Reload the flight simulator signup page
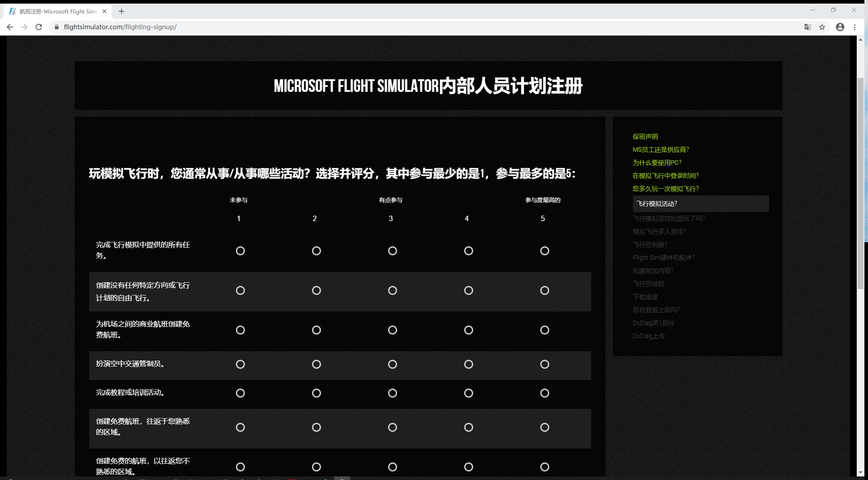The height and width of the screenshot is (480, 868). [39, 27]
